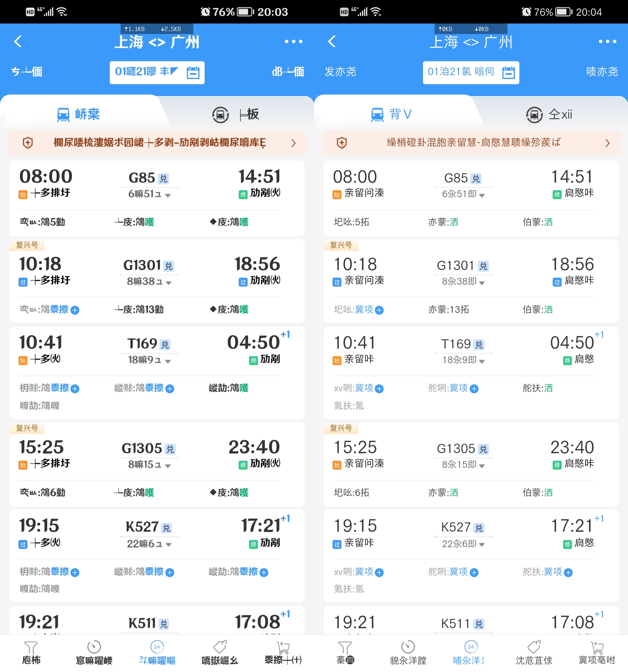The width and height of the screenshot is (628, 672).
Task: Tap T169 second-seat waitlist plus in right screen
Action: 474,389
